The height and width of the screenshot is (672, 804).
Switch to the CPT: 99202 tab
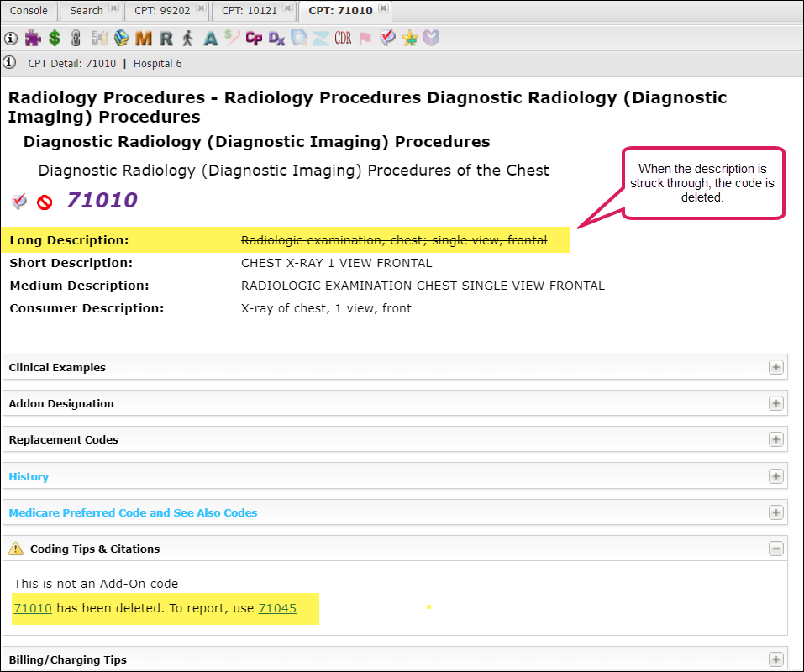(162, 11)
